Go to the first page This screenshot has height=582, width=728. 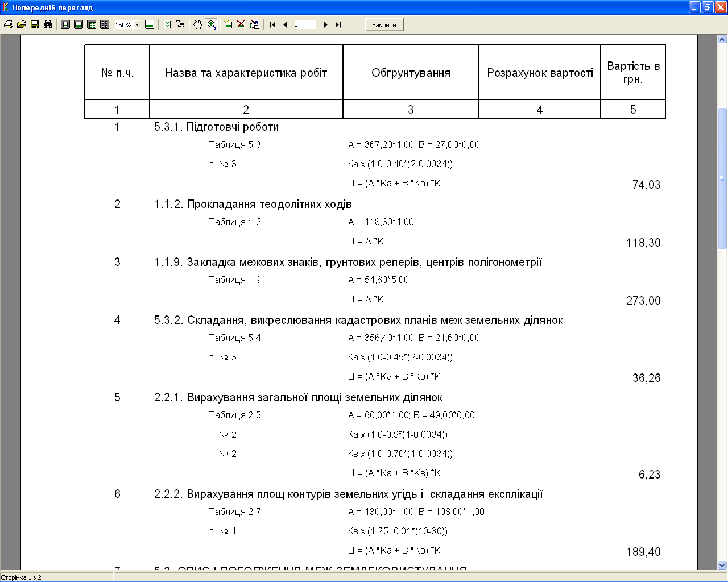[x=272, y=24]
